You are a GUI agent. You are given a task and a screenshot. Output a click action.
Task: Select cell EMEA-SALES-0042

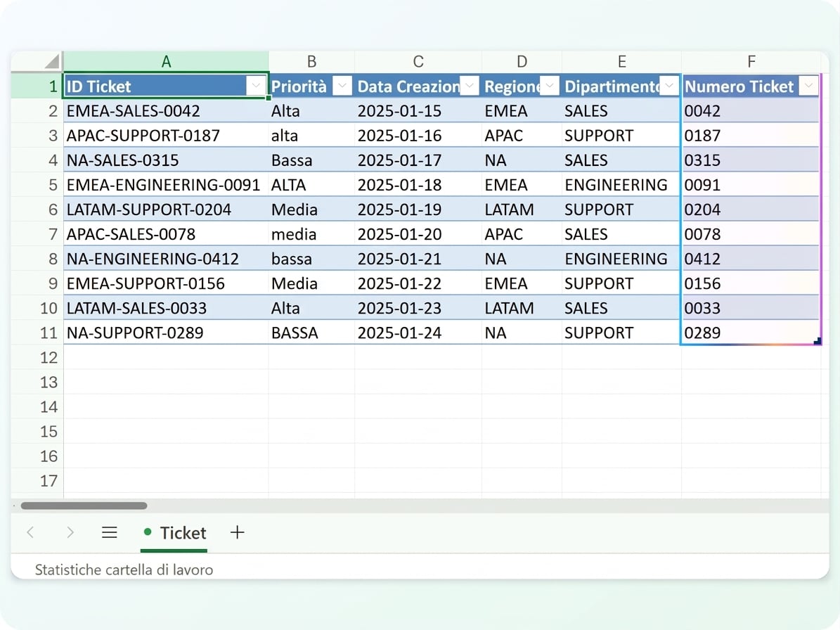(166, 111)
